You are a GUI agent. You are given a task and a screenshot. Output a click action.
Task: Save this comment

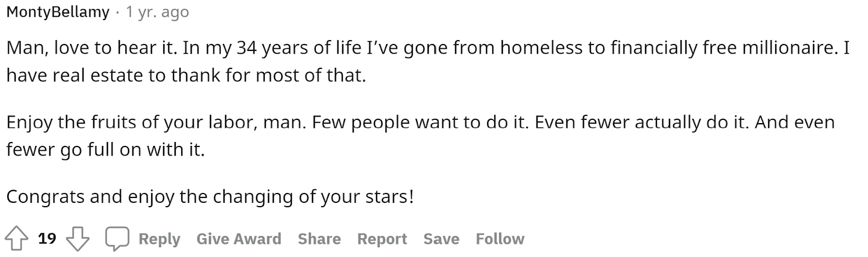pyautogui.click(x=441, y=239)
